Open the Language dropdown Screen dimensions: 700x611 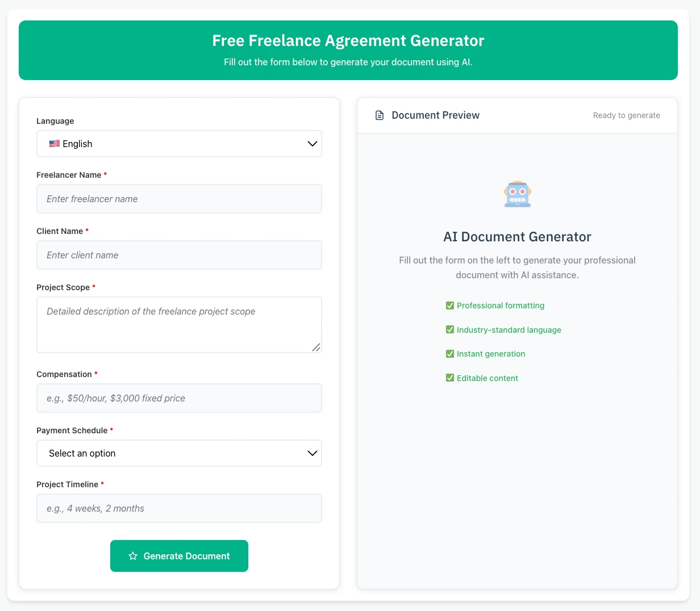179,144
